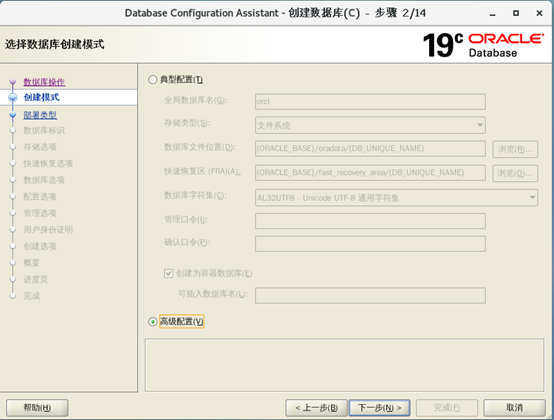Click the 浏览 button for 数据库文件位置
Image resolution: width=554 pixels, height=420 pixels.
pyautogui.click(x=515, y=149)
